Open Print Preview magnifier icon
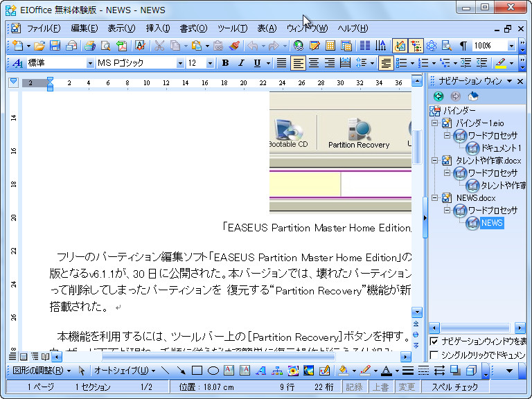 [106, 46]
